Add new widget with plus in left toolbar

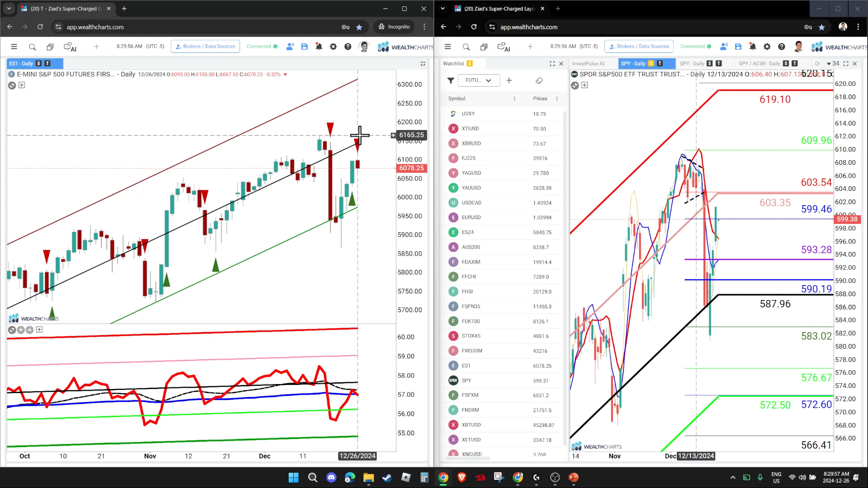click(x=96, y=47)
